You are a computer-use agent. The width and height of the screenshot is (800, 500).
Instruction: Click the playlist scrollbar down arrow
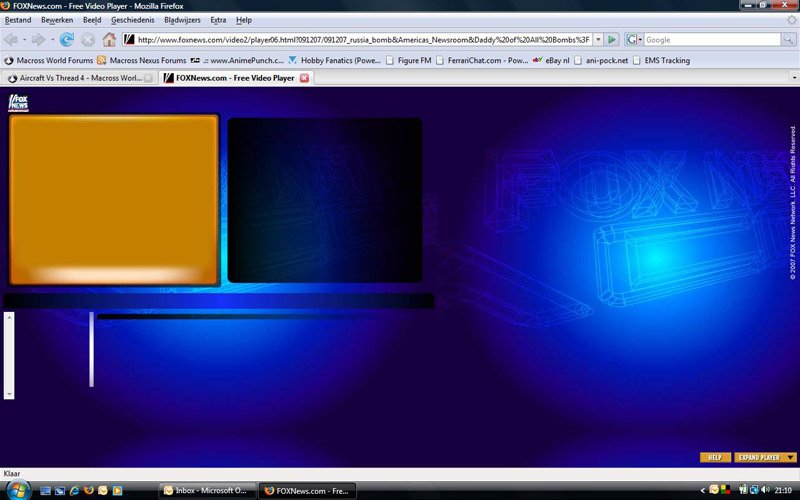[9, 394]
